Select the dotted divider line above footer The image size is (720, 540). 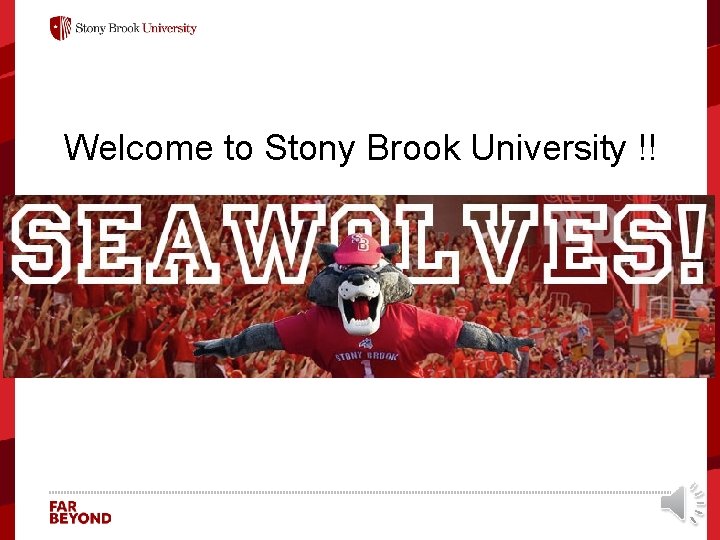360,492
